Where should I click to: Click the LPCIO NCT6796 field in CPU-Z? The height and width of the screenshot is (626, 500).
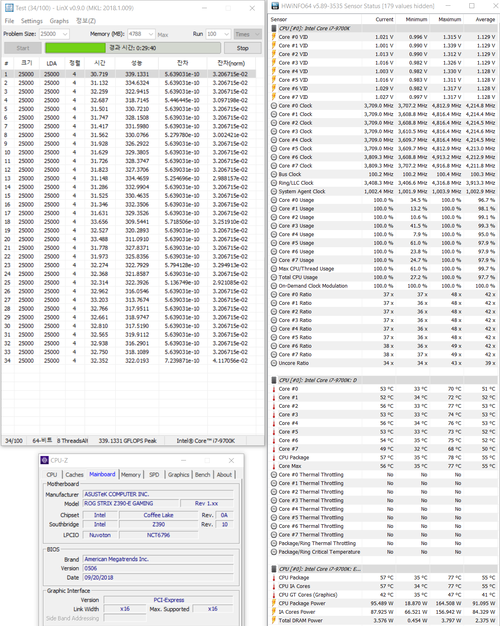(x=159, y=535)
